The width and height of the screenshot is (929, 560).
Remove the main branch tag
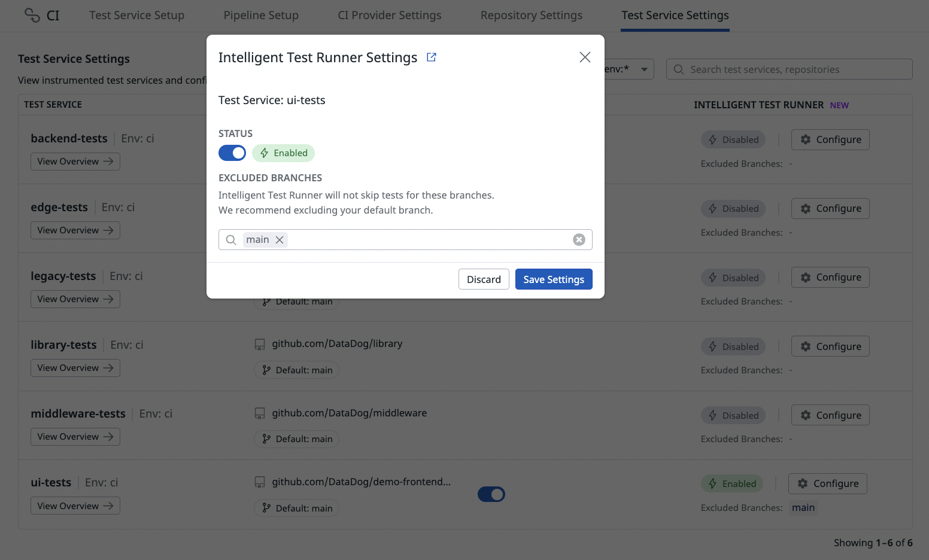click(x=280, y=240)
